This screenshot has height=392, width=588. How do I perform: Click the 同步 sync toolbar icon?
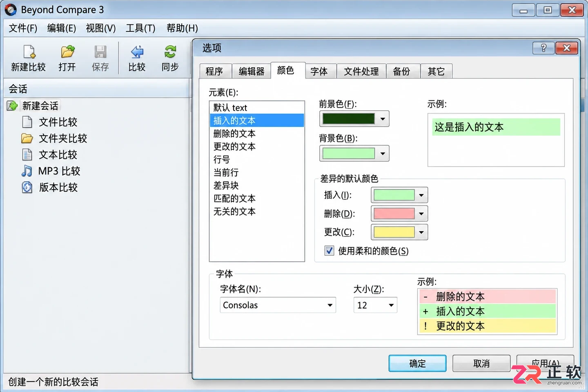170,52
